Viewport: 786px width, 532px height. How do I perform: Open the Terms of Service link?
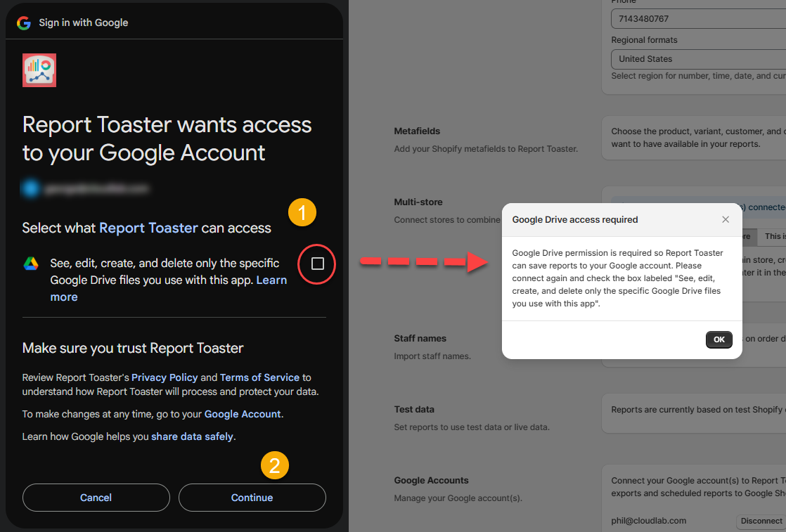point(259,377)
